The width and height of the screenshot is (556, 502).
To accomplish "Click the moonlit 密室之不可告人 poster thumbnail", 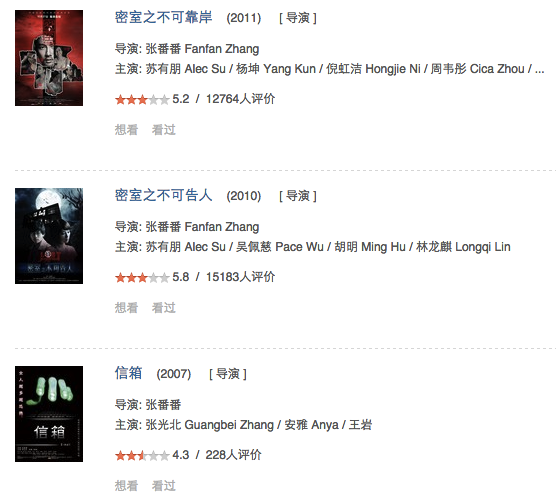I will [x=49, y=236].
